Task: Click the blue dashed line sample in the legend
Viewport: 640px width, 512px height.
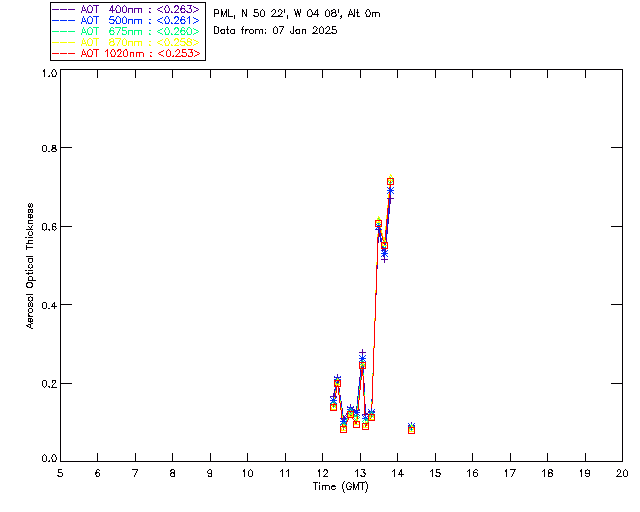Action: (64, 20)
